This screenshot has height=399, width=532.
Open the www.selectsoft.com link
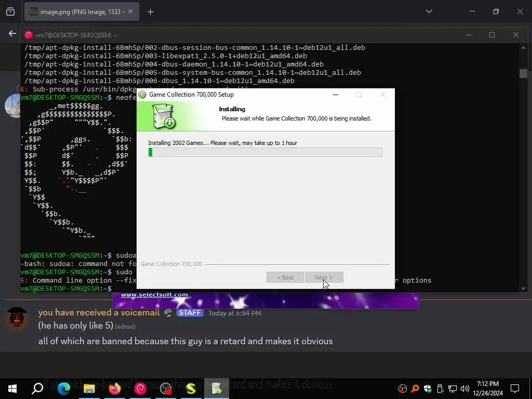coord(154,295)
